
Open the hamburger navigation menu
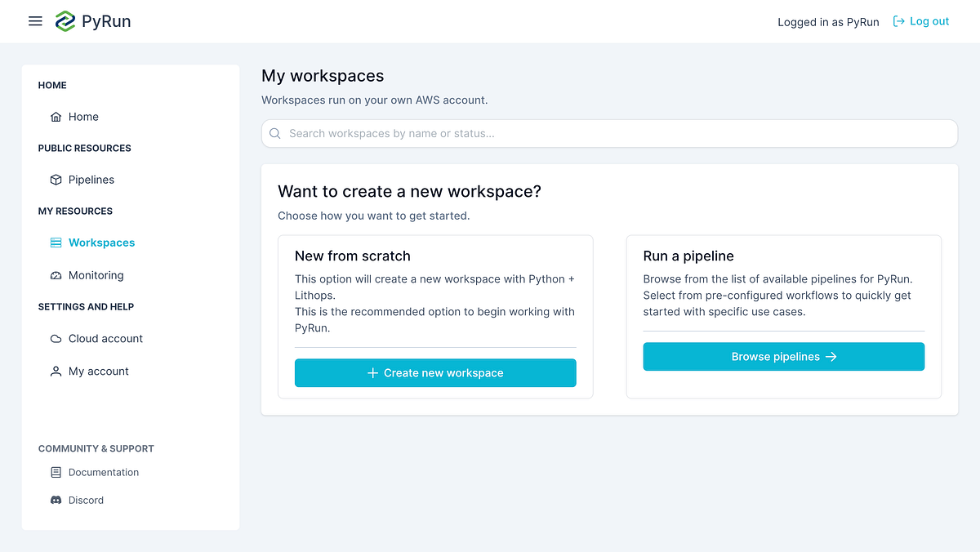point(35,21)
